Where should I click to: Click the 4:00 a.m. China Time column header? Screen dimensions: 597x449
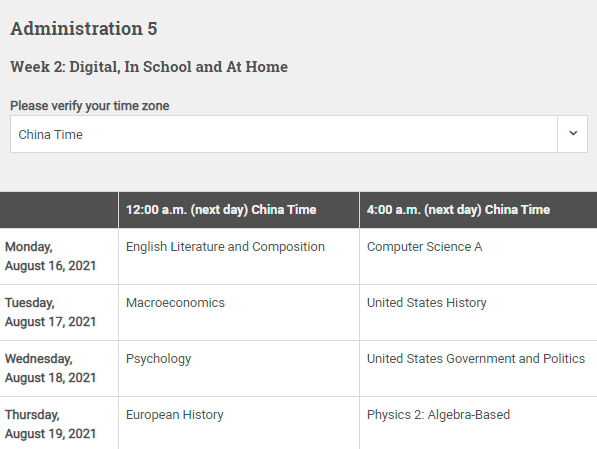click(x=478, y=210)
